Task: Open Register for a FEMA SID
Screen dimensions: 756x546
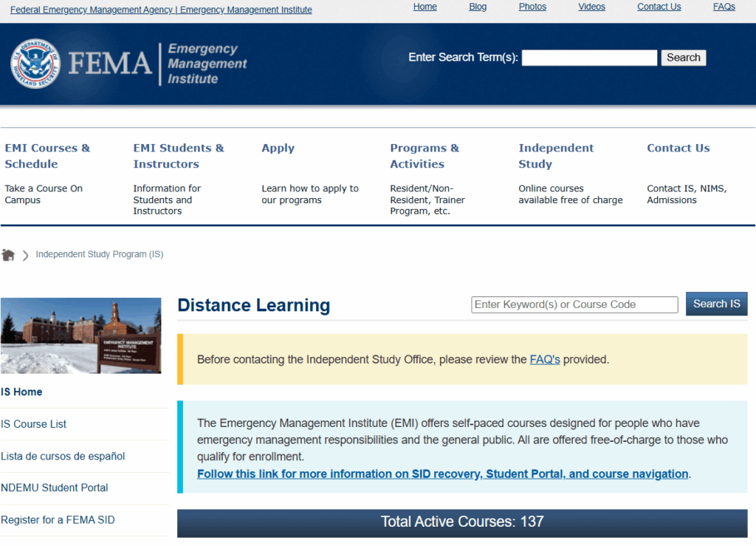Action: coord(58,520)
